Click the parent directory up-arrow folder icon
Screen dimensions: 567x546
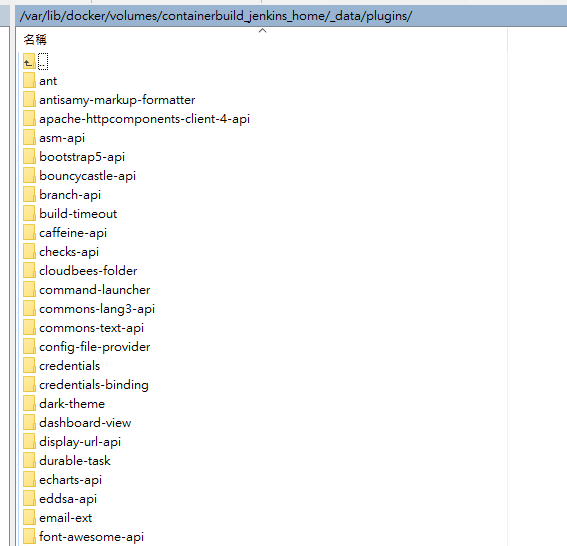pos(29,61)
